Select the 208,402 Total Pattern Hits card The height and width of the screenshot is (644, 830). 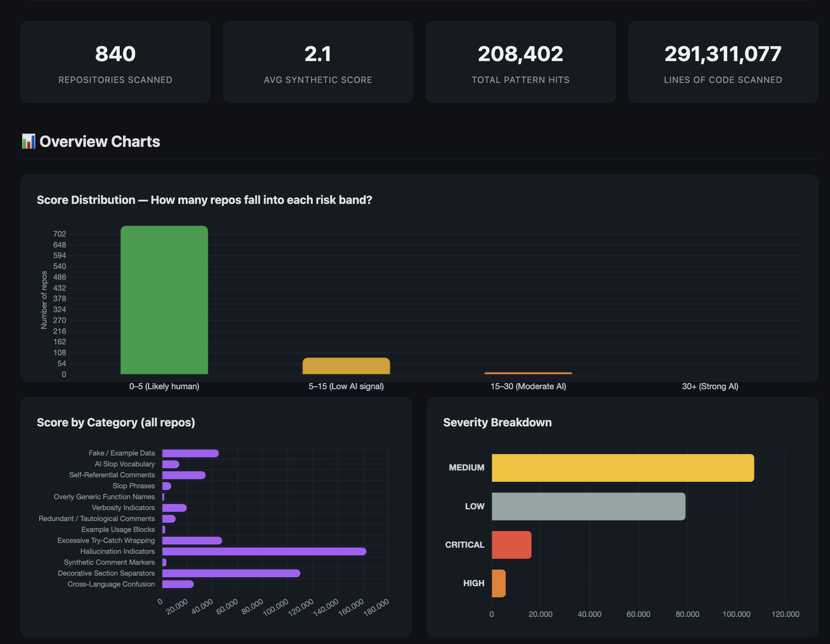coord(521,62)
